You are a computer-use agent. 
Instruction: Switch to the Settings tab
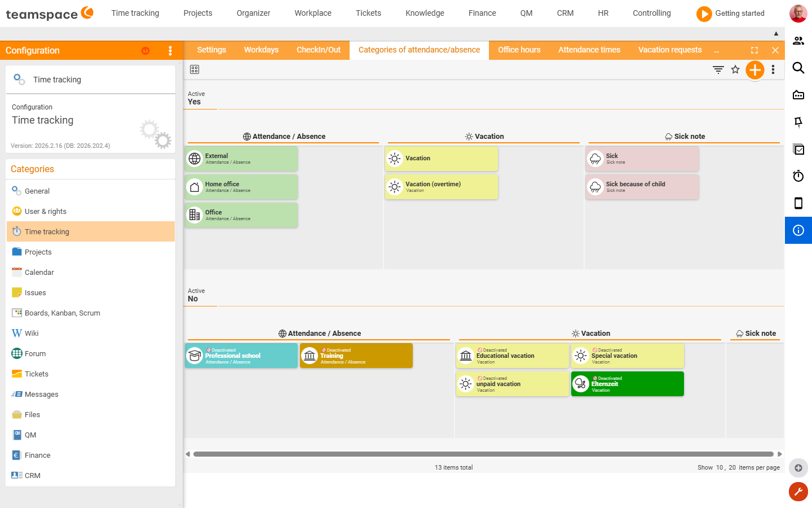point(211,50)
